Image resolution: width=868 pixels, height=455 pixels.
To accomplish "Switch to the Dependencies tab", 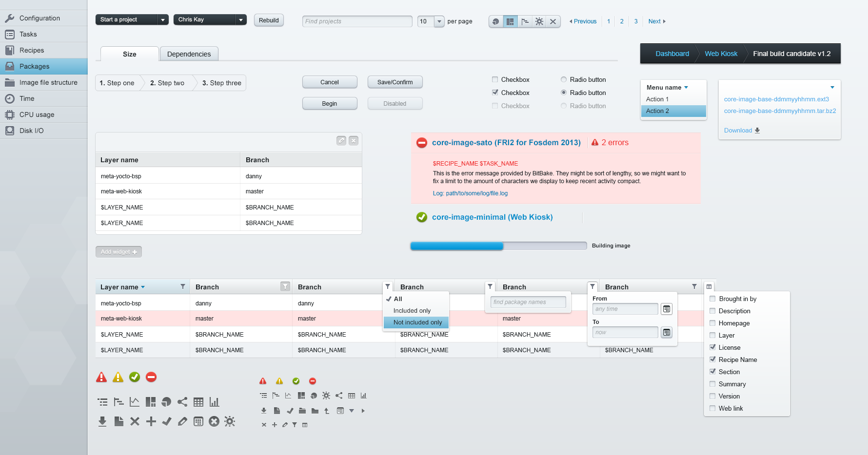I will (x=189, y=54).
